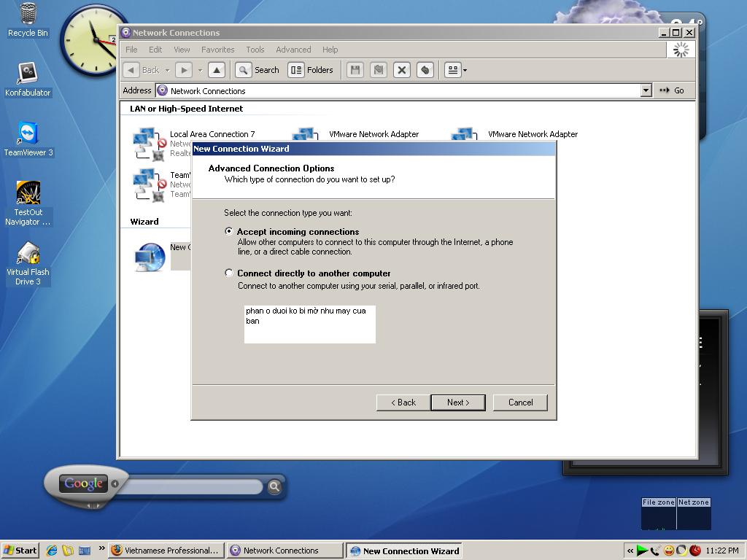Open the Advanced menu
Image resolution: width=747 pixels, height=560 pixels.
coord(293,50)
